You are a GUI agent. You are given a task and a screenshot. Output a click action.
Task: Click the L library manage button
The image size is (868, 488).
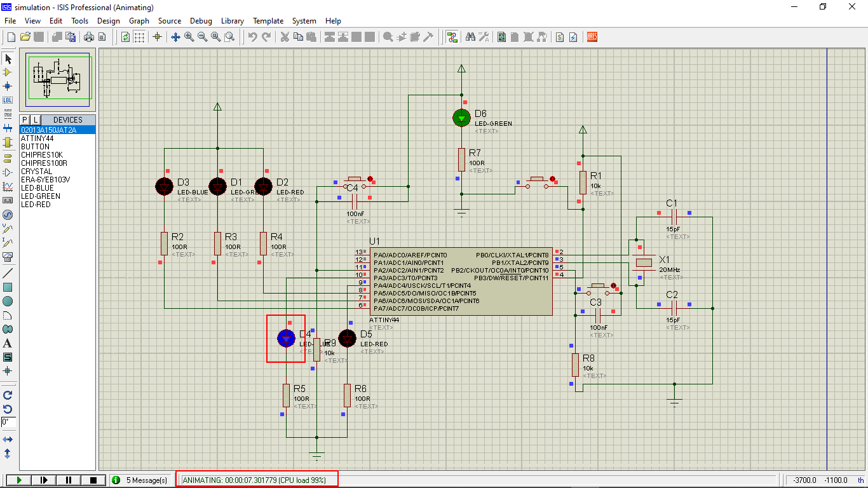[x=36, y=120]
